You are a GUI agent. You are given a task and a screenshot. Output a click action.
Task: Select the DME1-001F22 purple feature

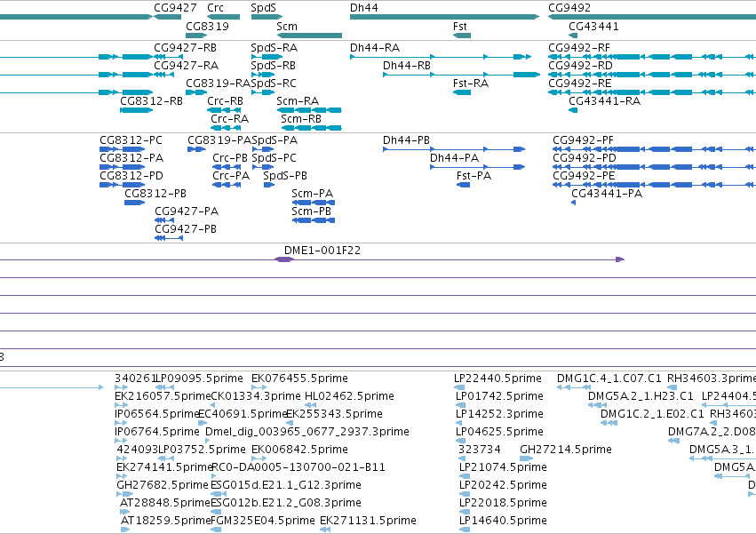284,259
